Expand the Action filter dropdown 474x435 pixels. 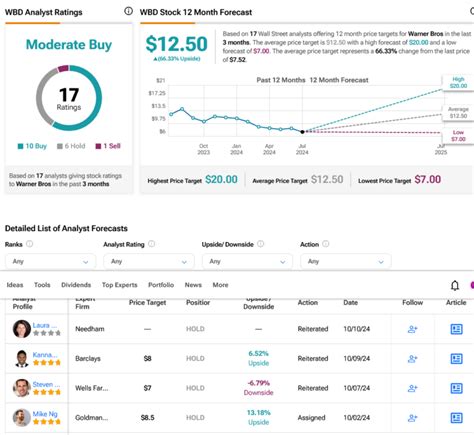click(x=346, y=261)
